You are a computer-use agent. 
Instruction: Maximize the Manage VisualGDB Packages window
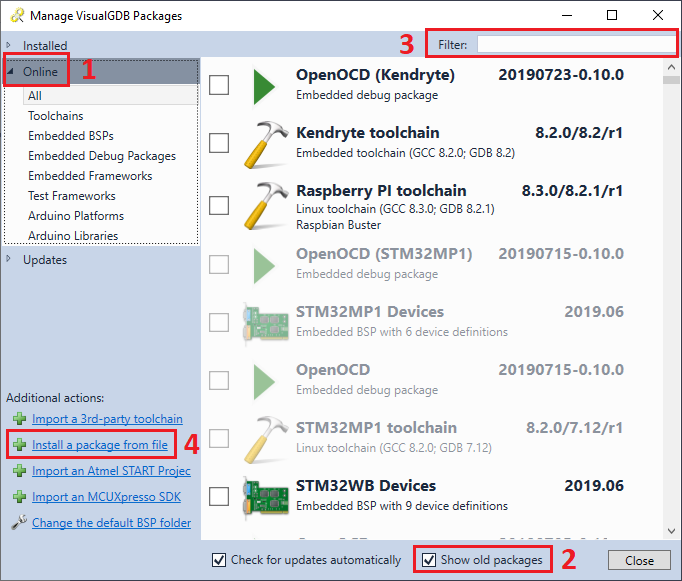(612, 15)
